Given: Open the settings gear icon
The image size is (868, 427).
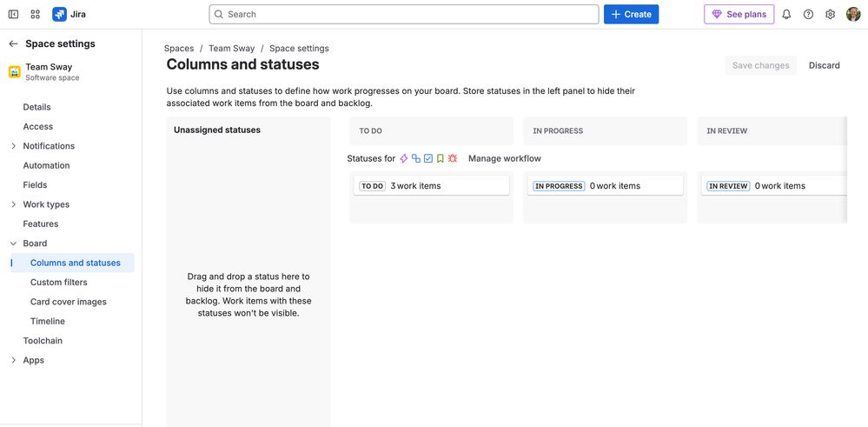Looking at the screenshot, I should point(830,15).
